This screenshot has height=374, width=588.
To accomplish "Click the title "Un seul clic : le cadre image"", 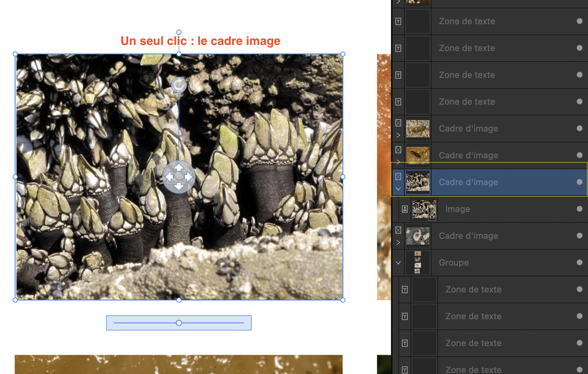I will pyautogui.click(x=200, y=41).
